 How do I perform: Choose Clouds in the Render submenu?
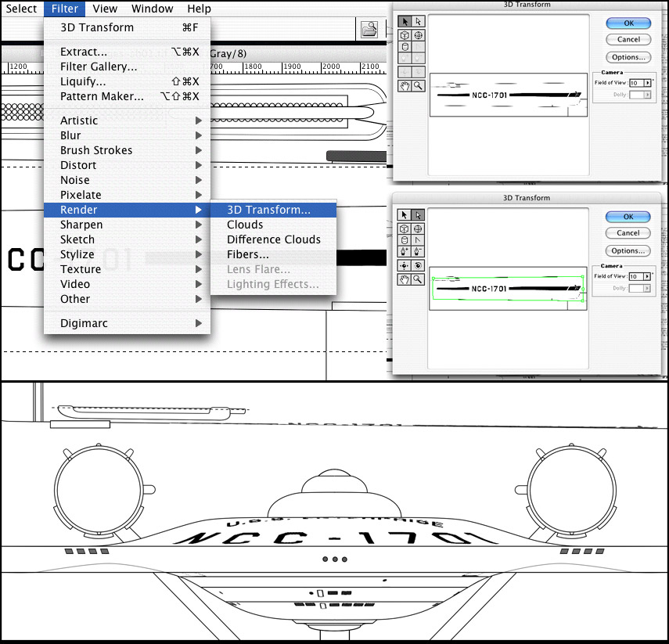pos(274,225)
